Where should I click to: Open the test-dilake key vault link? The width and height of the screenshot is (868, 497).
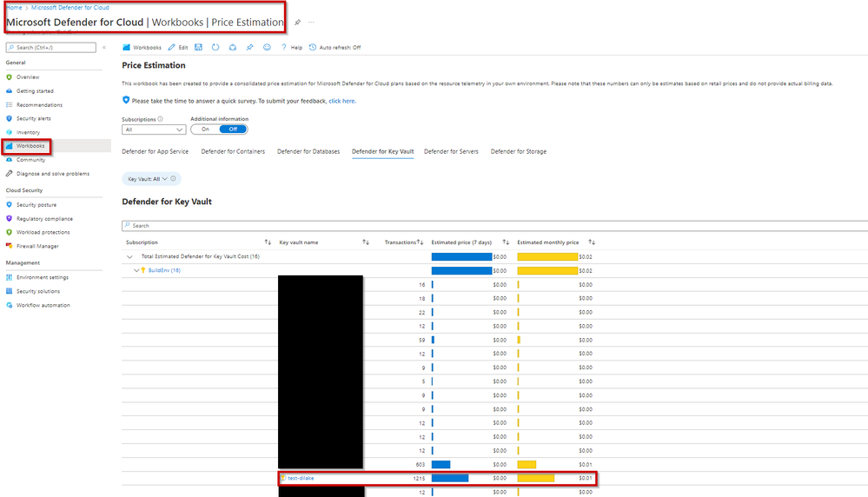coord(301,478)
